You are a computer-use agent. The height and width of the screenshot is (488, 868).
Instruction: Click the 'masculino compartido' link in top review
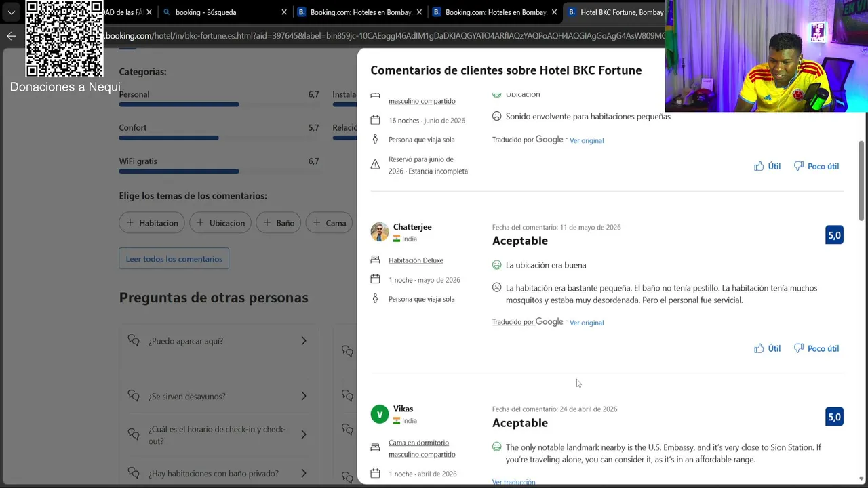422,101
